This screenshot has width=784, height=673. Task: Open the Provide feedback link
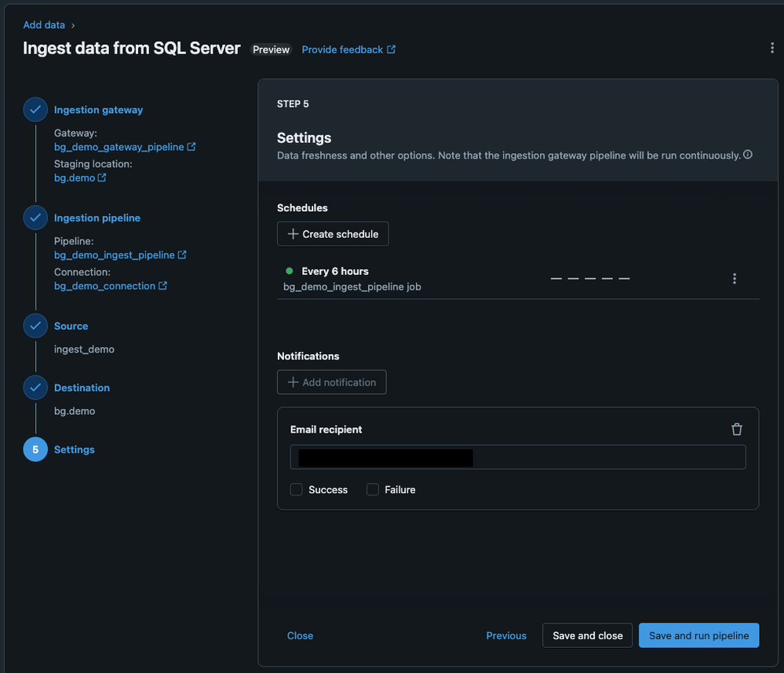(342, 49)
